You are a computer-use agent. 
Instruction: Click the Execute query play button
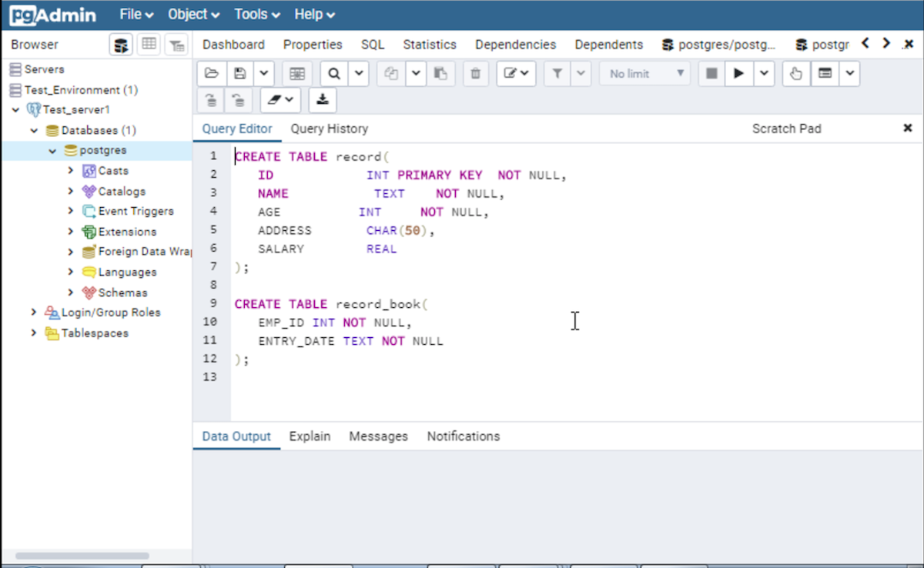738,74
